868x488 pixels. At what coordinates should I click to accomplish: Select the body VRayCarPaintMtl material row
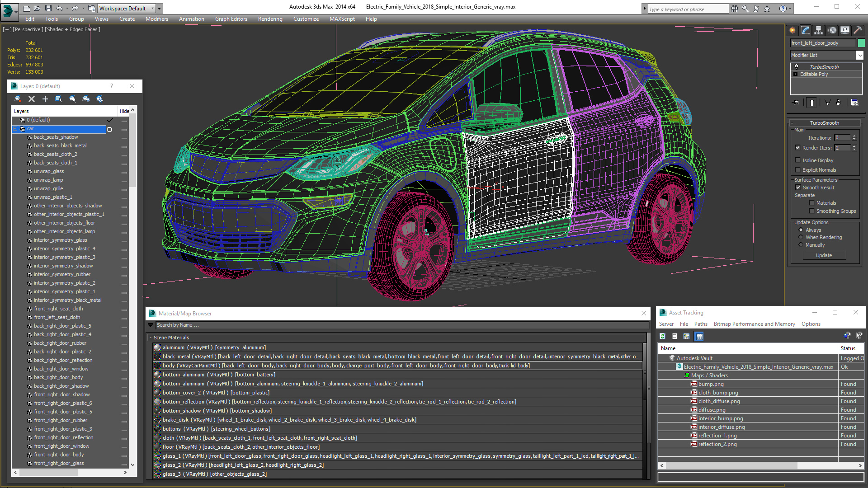pyautogui.click(x=346, y=366)
